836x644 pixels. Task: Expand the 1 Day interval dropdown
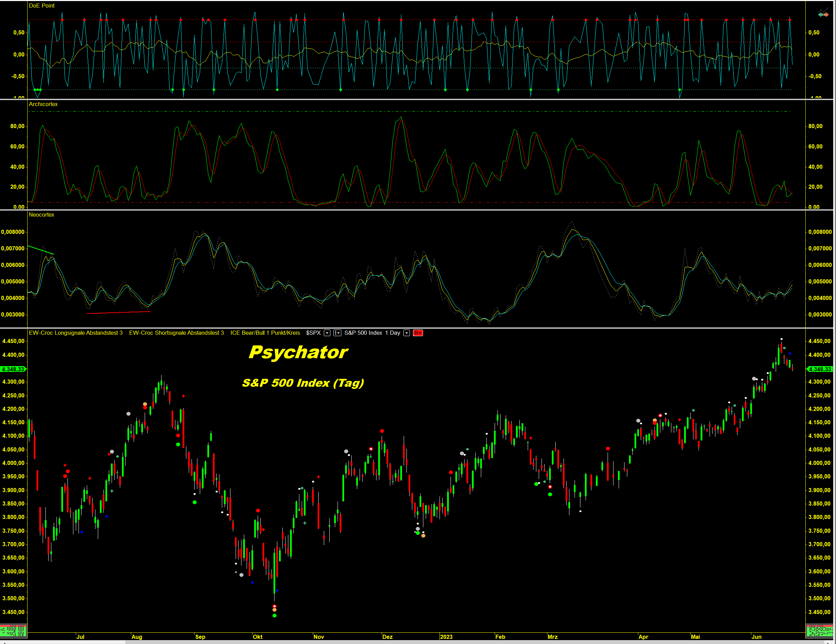click(406, 333)
